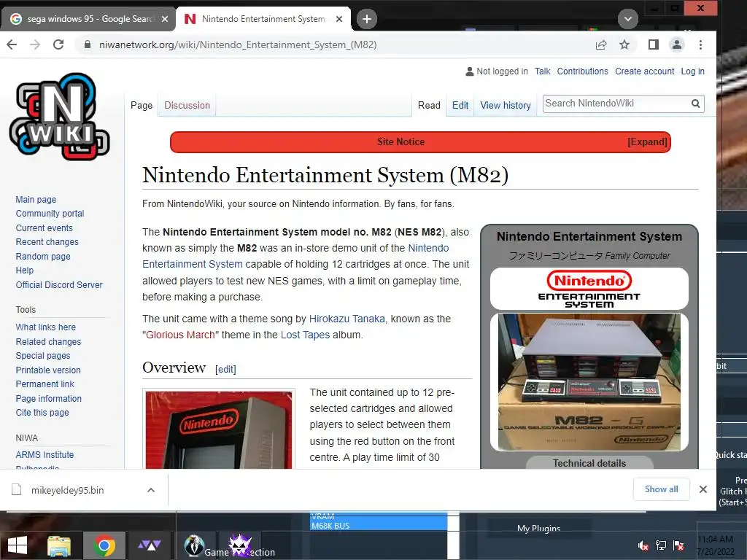Open the Help link
This screenshot has height=560, width=747.
(x=24, y=271)
